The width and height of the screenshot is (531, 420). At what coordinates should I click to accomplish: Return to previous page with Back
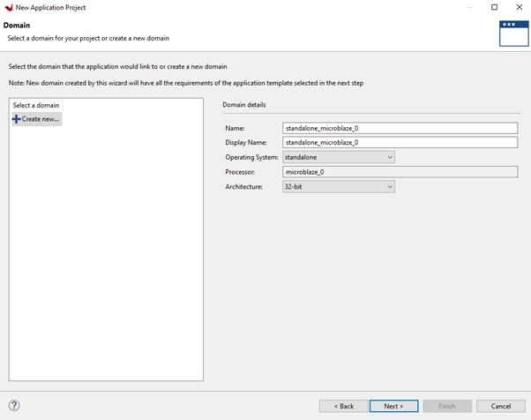click(343, 406)
